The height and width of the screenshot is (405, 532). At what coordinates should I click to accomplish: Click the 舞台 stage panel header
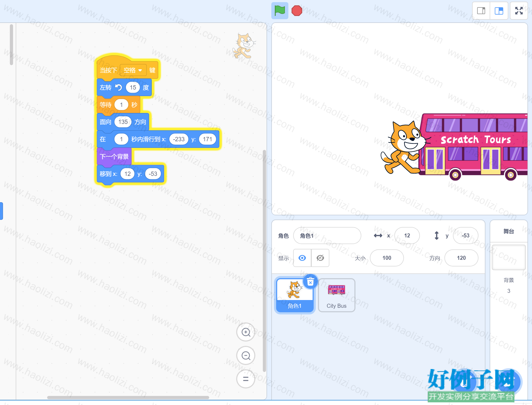click(509, 231)
